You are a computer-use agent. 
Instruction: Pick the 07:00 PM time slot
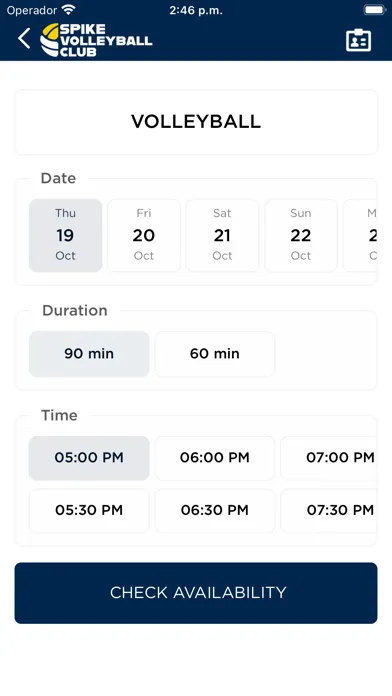(x=329, y=458)
